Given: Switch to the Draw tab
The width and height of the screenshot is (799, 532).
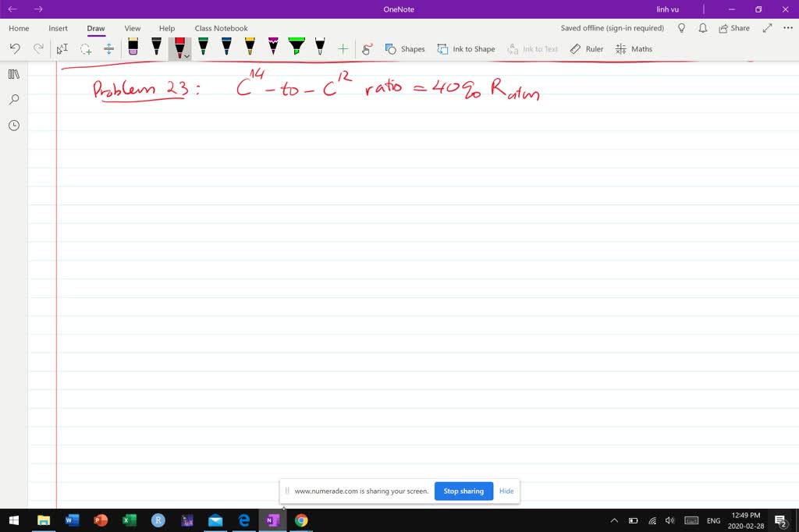Looking at the screenshot, I should coord(96,28).
